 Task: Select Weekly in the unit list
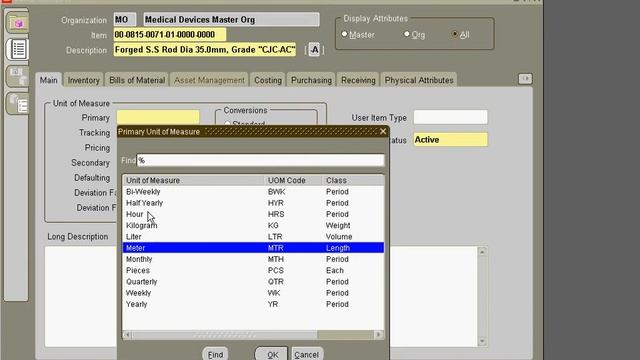coord(253,293)
